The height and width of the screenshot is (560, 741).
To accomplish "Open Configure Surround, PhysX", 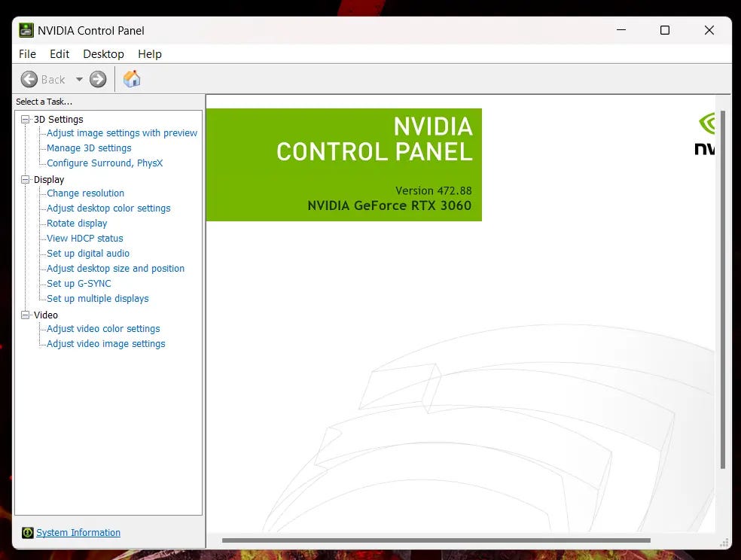I will point(105,163).
